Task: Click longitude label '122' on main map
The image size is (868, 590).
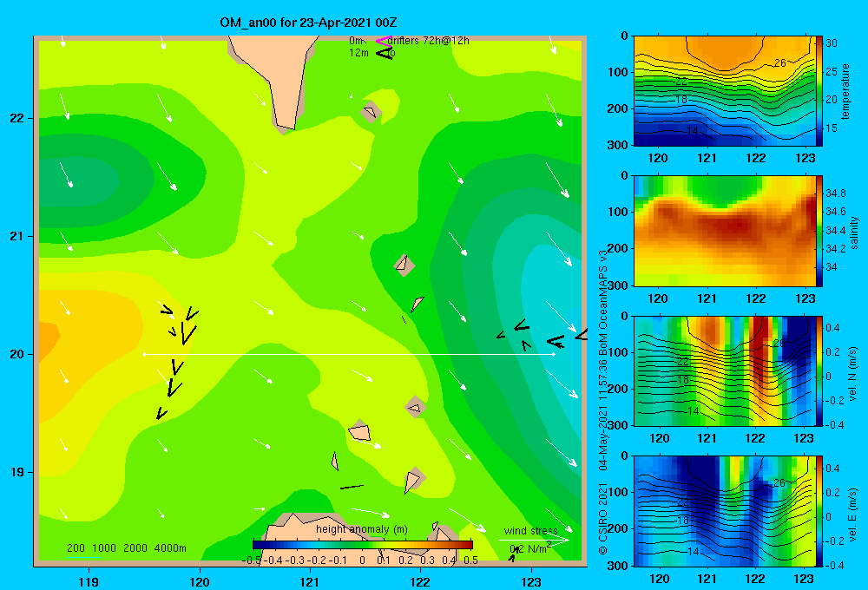Action: click(420, 581)
